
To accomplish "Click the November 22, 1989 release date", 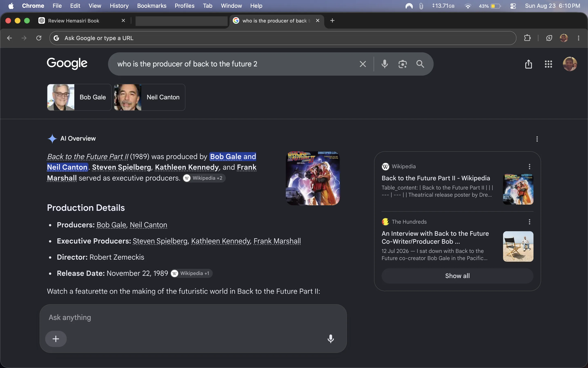I will pyautogui.click(x=137, y=273).
